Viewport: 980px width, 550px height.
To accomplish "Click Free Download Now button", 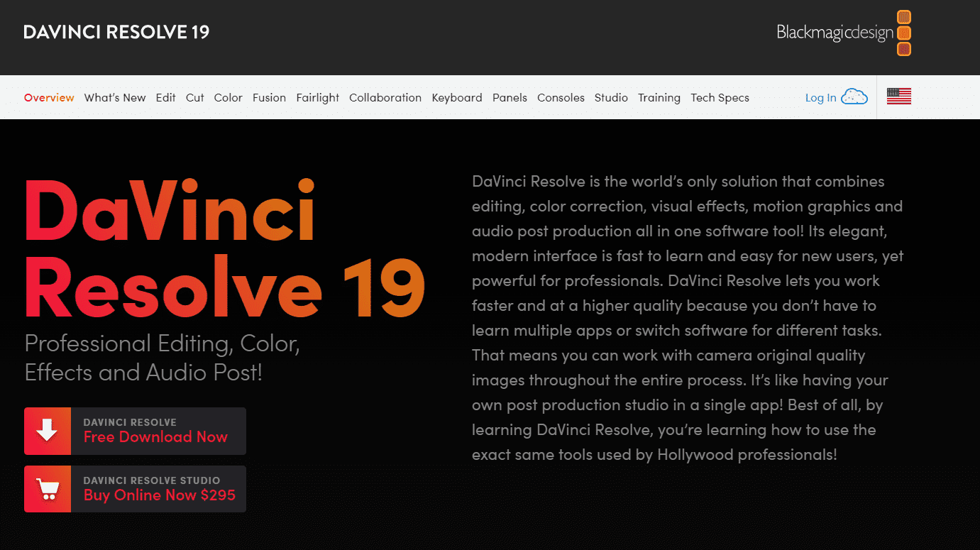I will [135, 431].
